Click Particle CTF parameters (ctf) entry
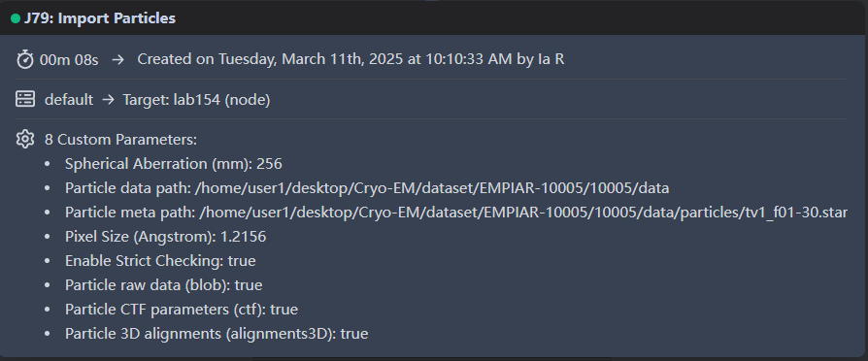This screenshot has height=361, width=868. (181, 310)
